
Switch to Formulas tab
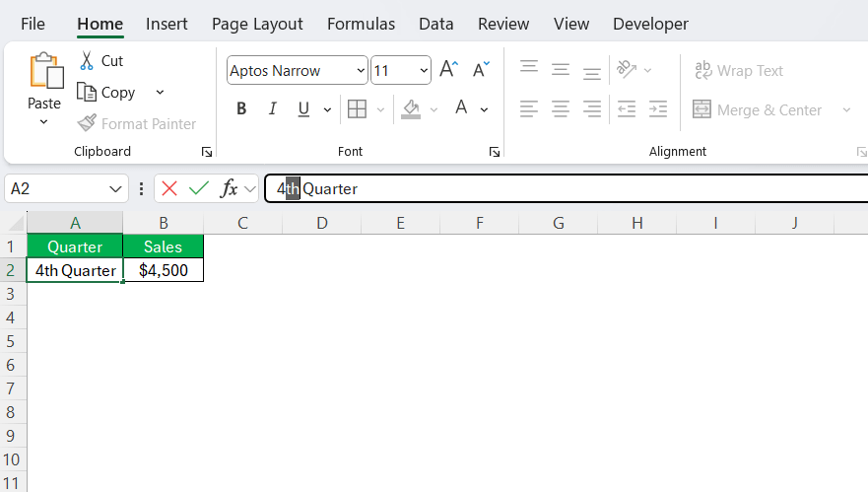click(x=361, y=24)
